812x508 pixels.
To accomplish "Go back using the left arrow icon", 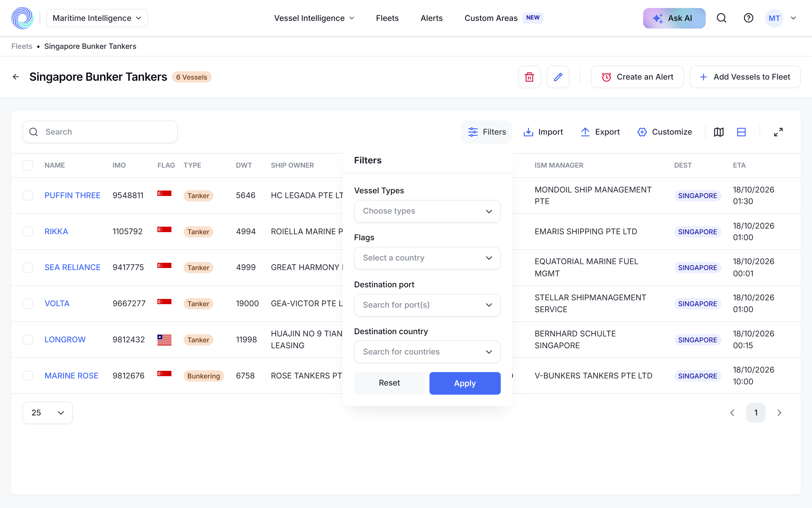I will 16,77.
